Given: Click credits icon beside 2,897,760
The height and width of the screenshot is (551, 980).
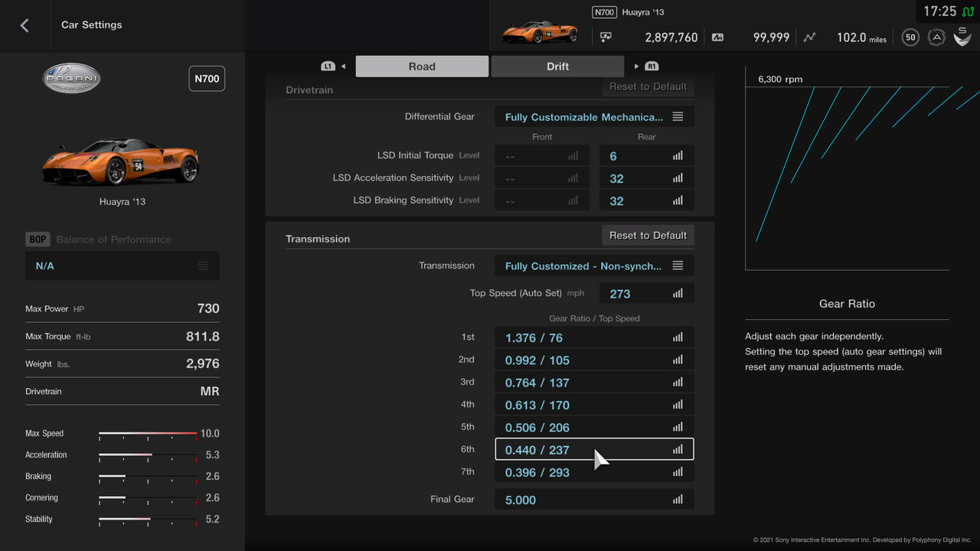Looking at the screenshot, I should click(606, 37).
